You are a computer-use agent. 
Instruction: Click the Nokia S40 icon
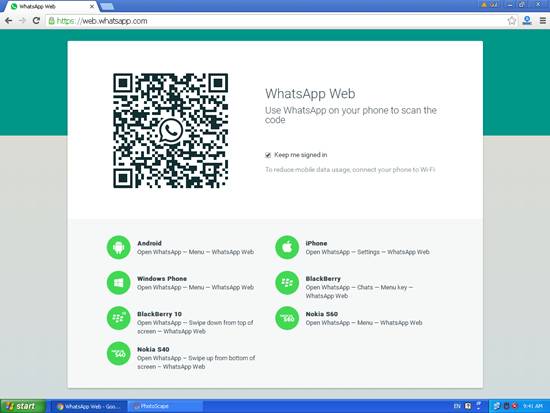click(x=119, y=354)
